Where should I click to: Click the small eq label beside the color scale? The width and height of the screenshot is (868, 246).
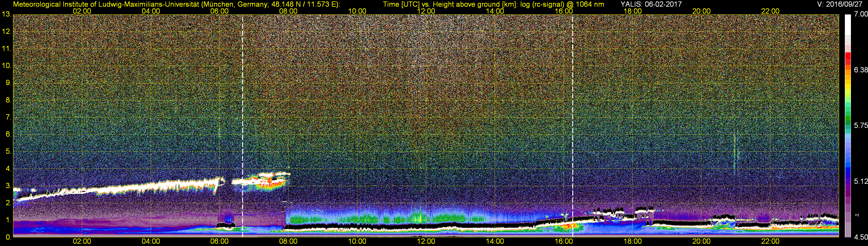click(857, 214)
